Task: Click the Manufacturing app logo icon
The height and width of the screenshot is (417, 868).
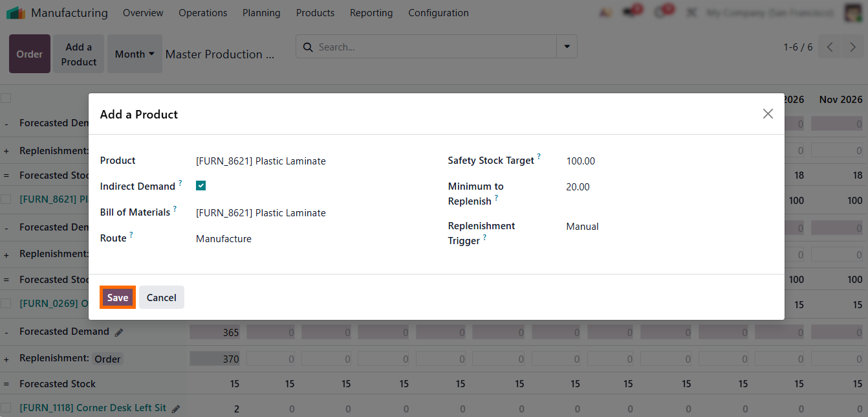Action: 16,13
